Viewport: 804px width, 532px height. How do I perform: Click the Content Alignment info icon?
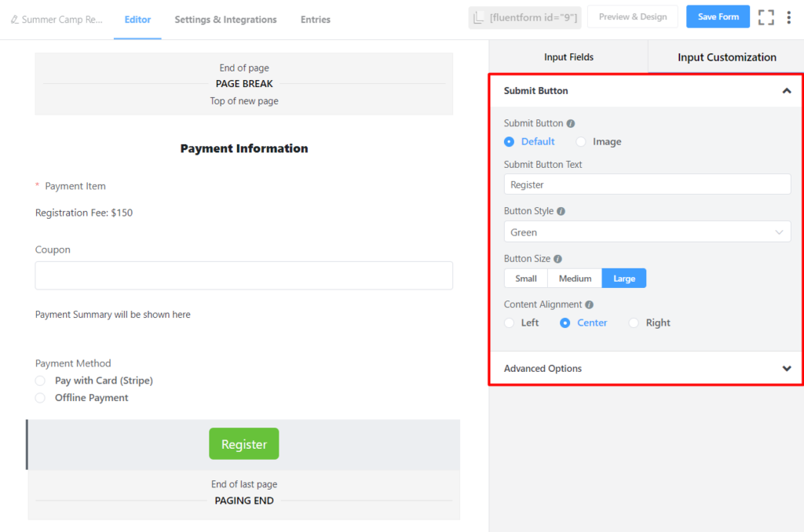click(589, 304)
